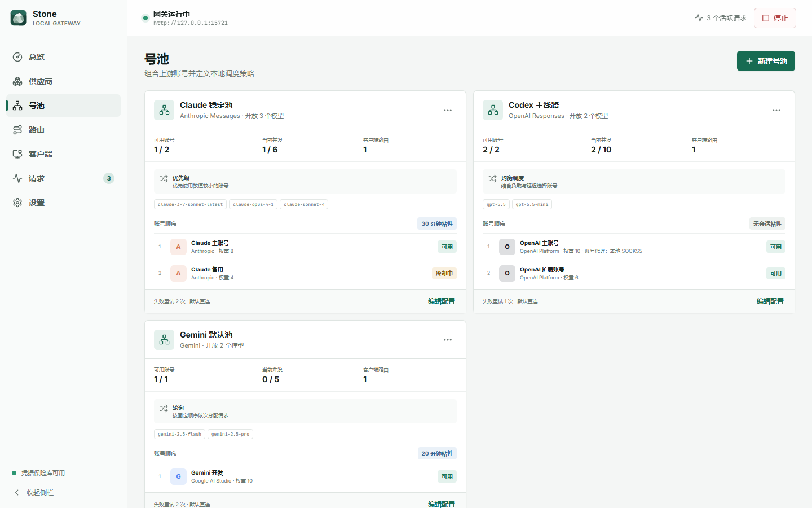Screen dimensions: 812x508
Task: Click the 20 分钟粘性 badge
Action: point(437,454)
